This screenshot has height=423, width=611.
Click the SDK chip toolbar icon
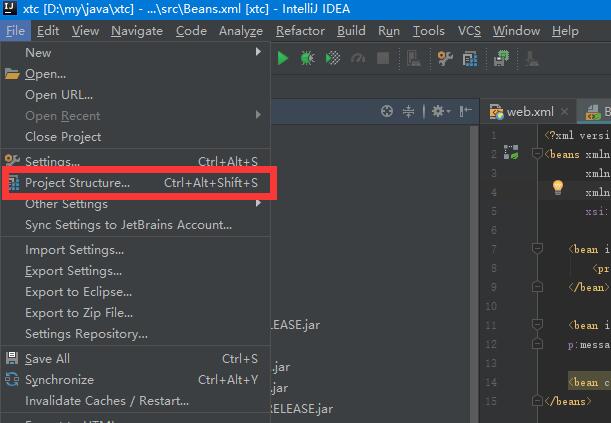(x=502, y=58)
